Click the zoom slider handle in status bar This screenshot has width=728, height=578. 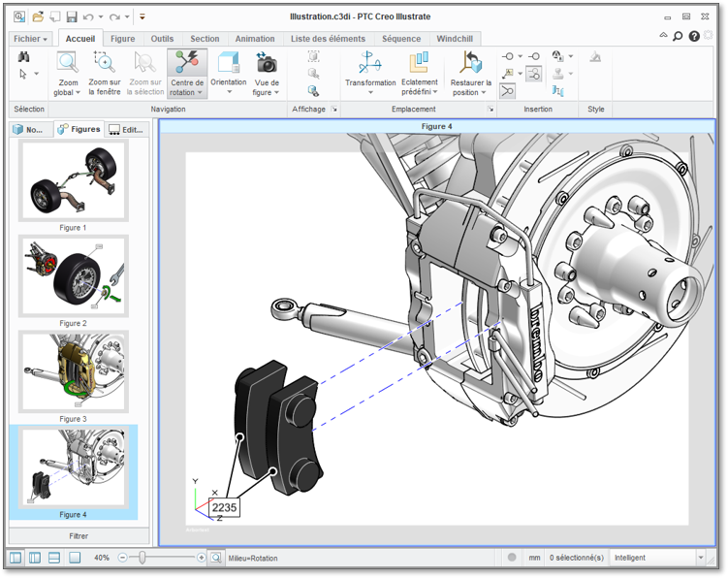pyautogui.click(x=142, y=558)
